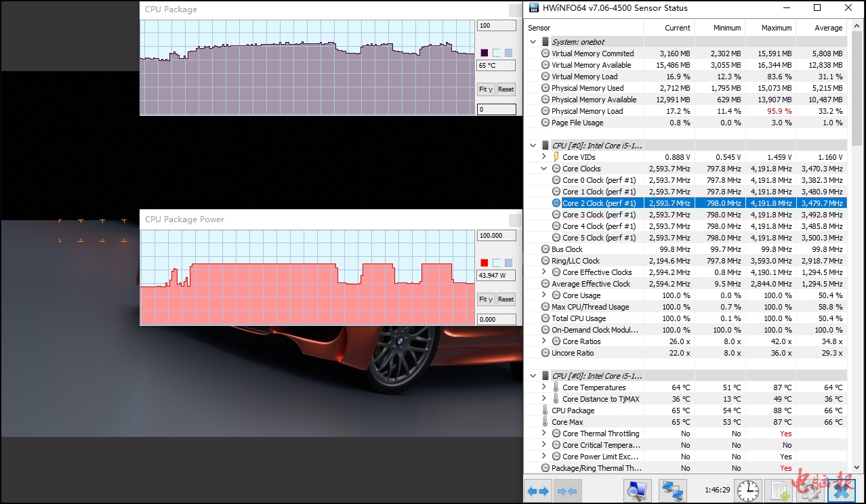Collapse the System: onebot section
The image size is (866, 504).
[x=533, y=42]
